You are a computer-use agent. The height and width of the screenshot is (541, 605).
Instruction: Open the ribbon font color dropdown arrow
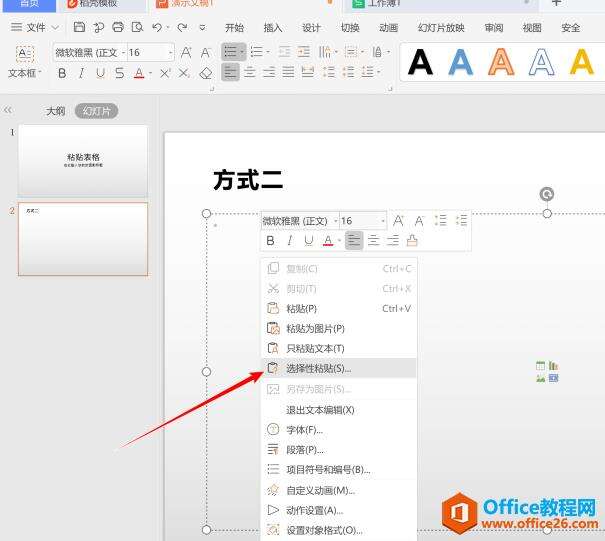point(150,73)
